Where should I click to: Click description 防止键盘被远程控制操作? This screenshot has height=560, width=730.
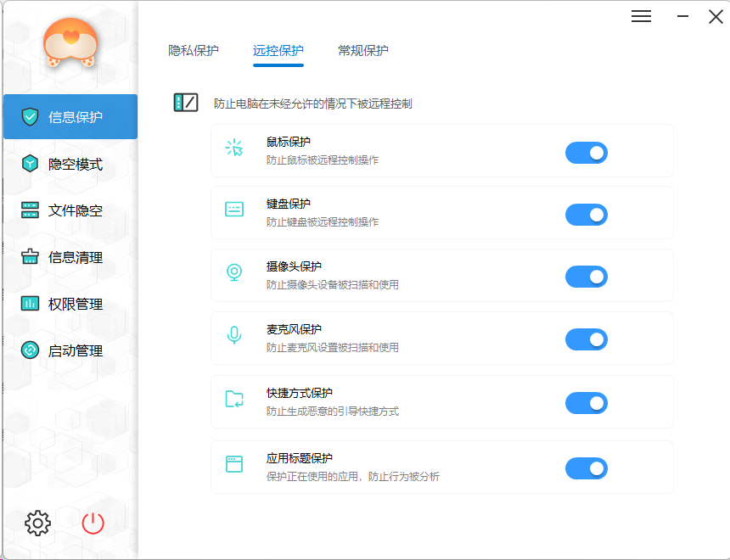point(323,221)
